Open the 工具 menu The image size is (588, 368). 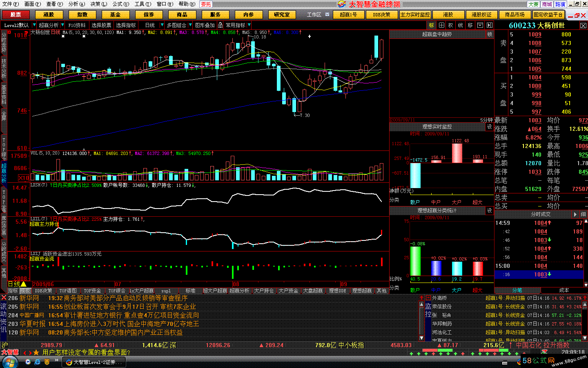point(143,4)
